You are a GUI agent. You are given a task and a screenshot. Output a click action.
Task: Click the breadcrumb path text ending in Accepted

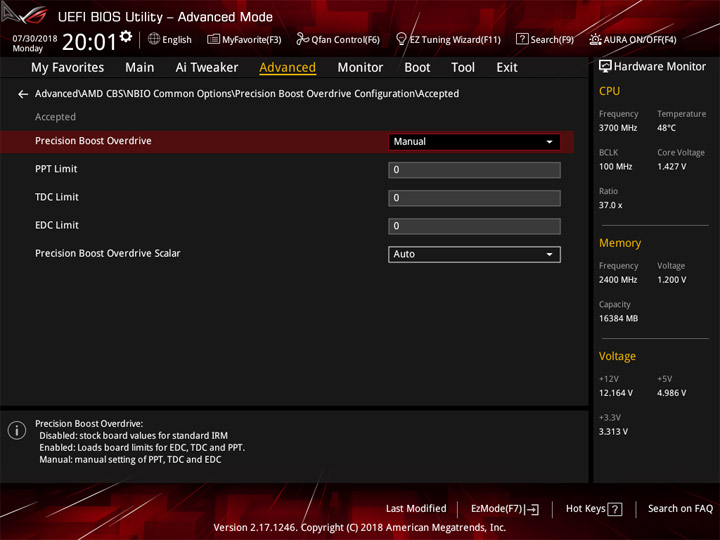[x=247, y=94]
